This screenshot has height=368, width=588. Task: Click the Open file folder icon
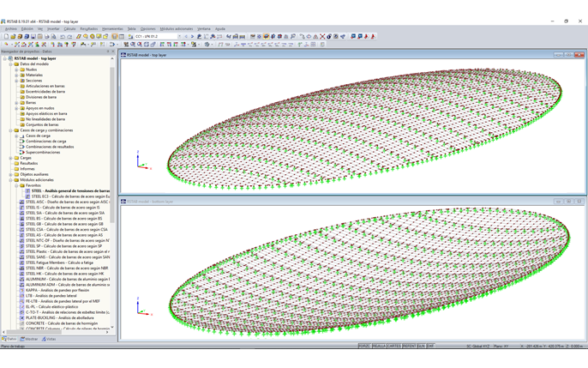pos(13,36)
